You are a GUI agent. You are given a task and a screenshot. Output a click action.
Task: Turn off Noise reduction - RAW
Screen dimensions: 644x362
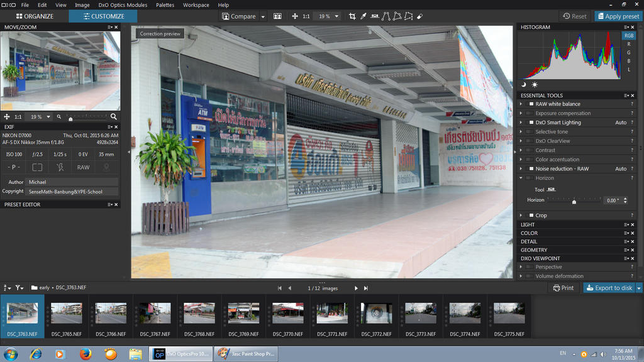click(x=531, y=169)
